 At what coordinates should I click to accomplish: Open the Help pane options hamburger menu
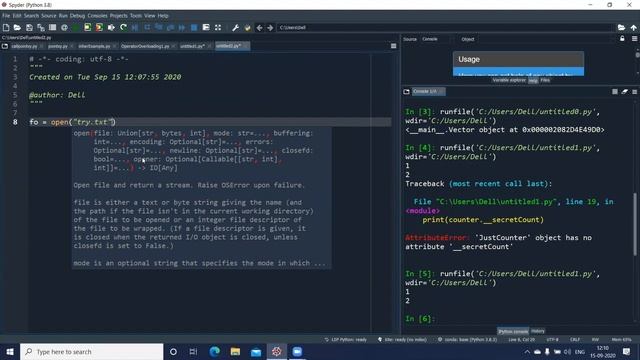[x=634, y=39]
